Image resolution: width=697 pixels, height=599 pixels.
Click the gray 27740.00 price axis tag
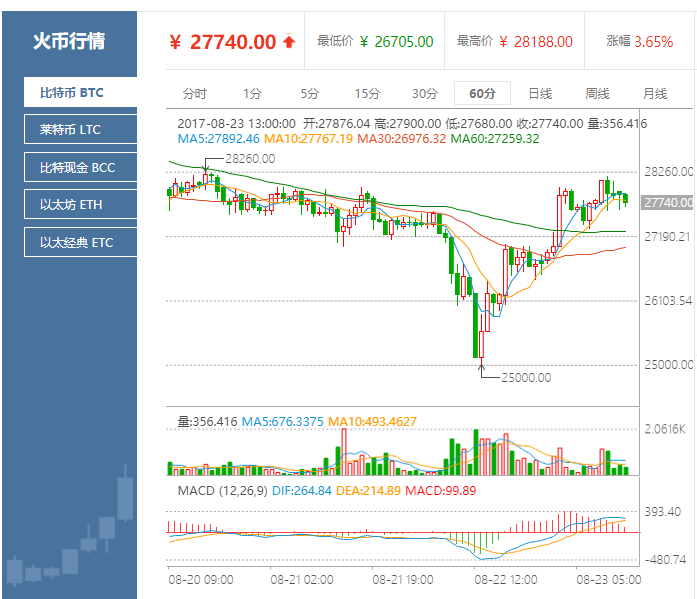point(669,203)
